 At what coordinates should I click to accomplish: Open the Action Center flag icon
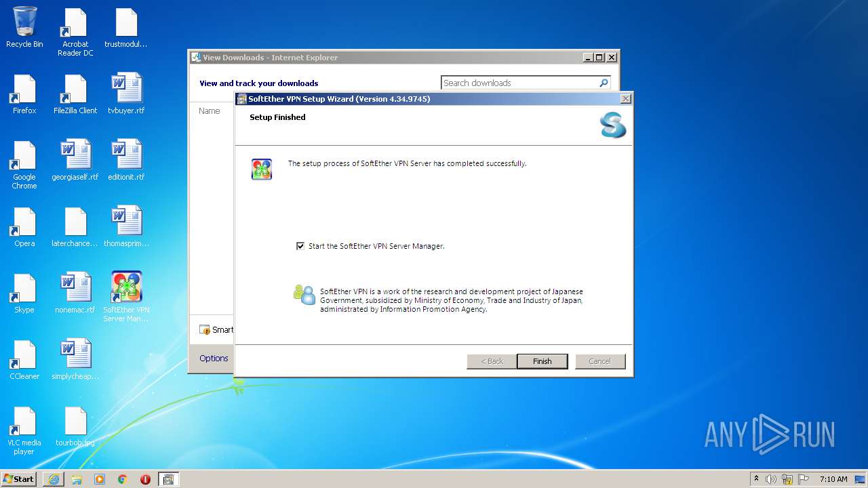pos(803,479)
